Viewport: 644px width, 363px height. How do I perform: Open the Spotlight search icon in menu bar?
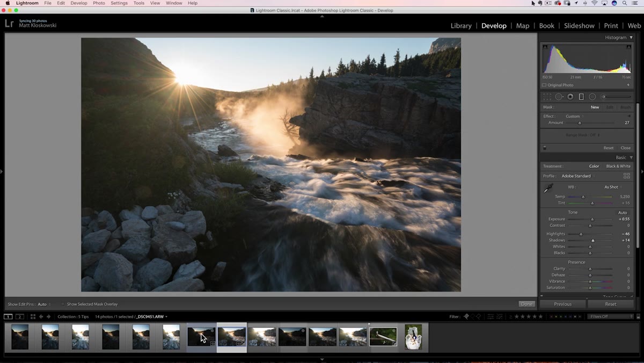coord(625,3)
